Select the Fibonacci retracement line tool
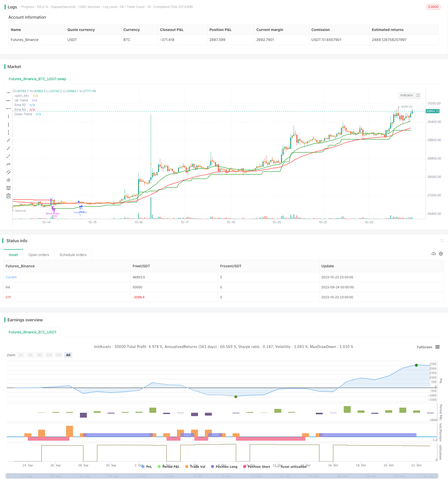Screen dimensions: 448x486 [8, 188]
